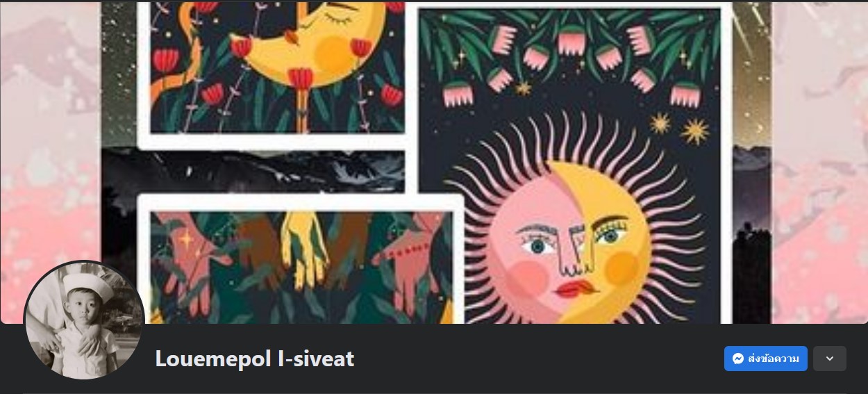Click the Messenger icon on the message button

coord(739,359)
